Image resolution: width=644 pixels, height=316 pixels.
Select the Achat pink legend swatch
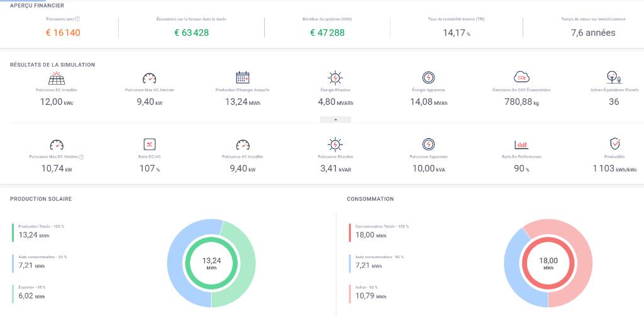pyautogui.click(x=349, y=293)
